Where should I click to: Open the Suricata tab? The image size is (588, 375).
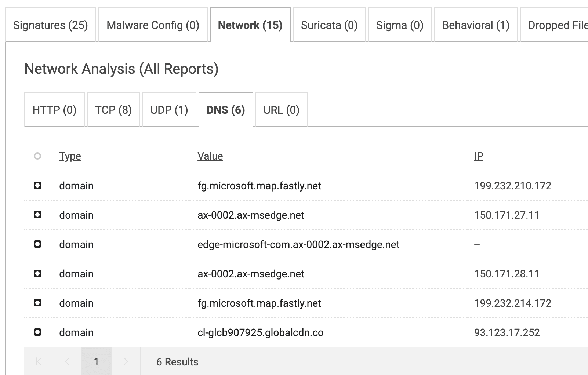tap(329, 25)
